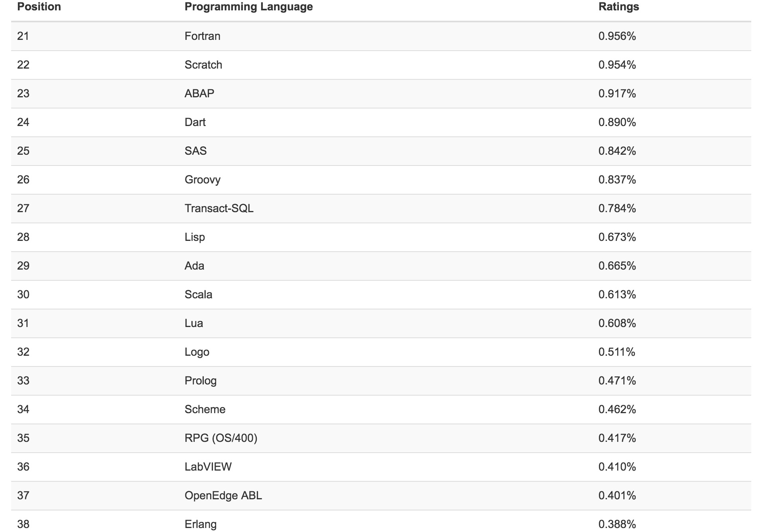Click the Scheme language cell

coord(205,410)
